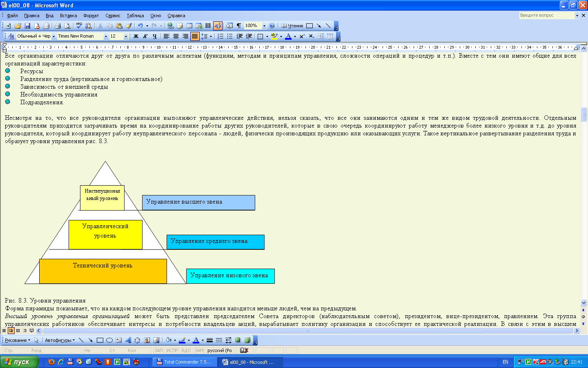Click the Styles and Formatting icon
The width and height of the screenshot is (588, 368).
(x=11, y=36)
